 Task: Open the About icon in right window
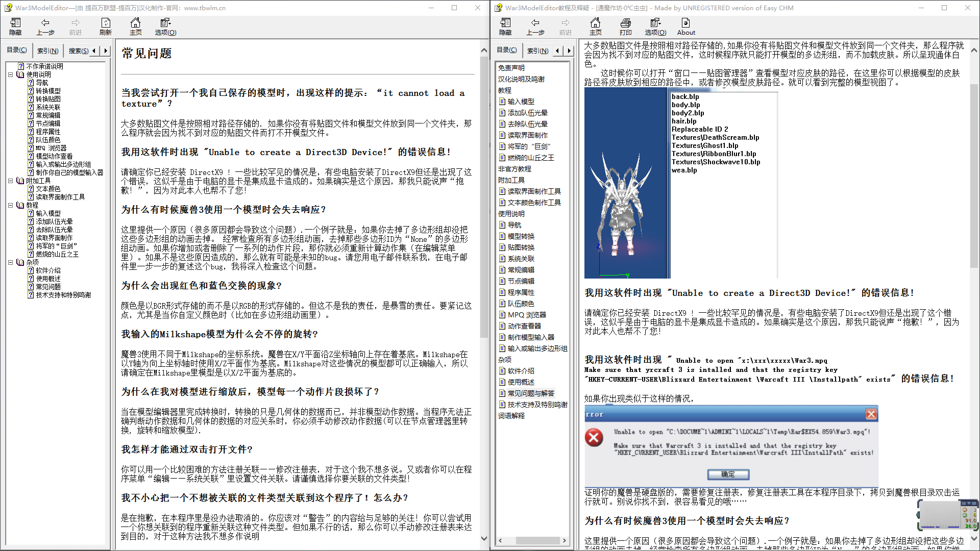pyautogui.click(x=686, y=27)
